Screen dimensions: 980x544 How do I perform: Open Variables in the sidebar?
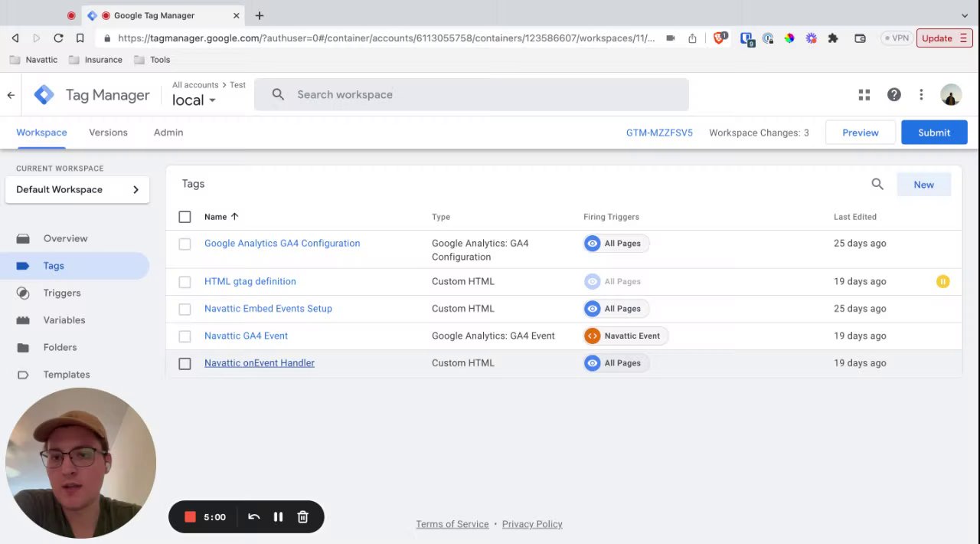(74, 320)
